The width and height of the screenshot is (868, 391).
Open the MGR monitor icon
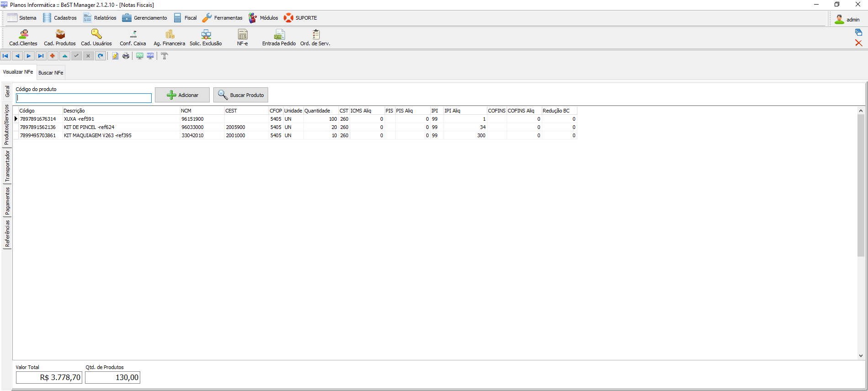[x=150, y=56]
